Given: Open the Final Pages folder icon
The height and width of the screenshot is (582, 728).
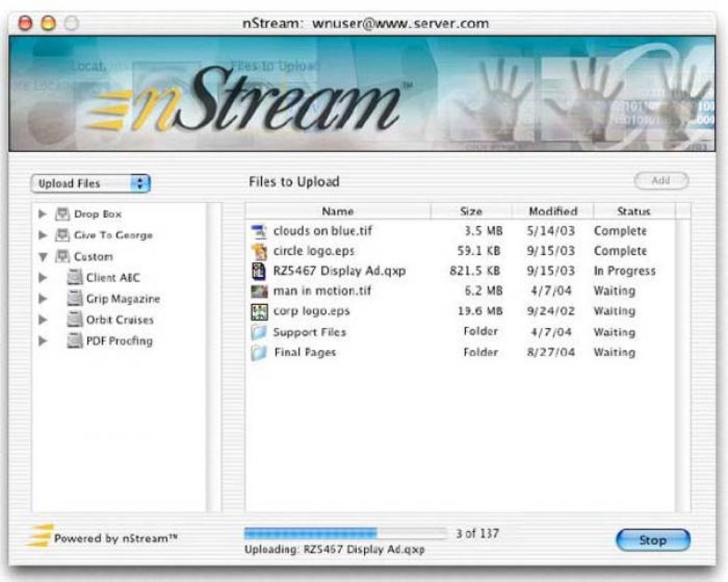Looking at the screenshot, I should (258, 351).
